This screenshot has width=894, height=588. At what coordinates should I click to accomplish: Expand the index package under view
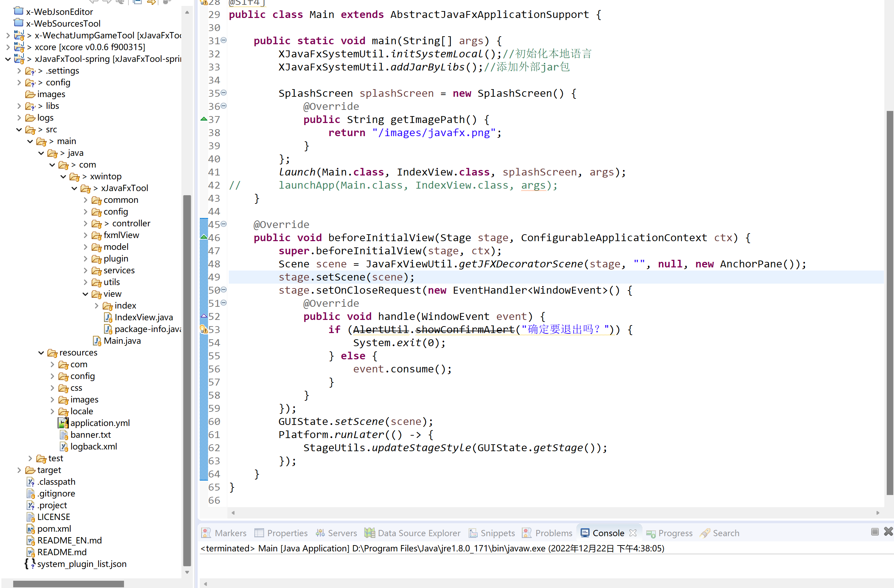pos(96,306)
